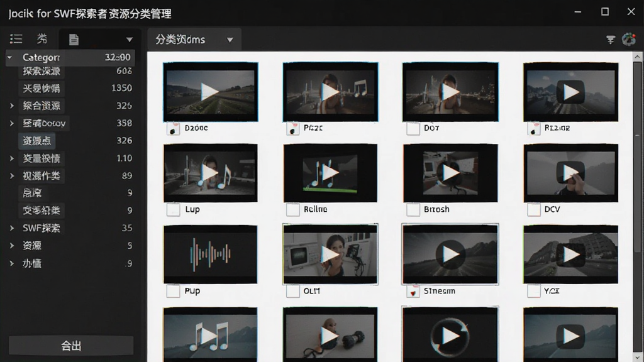Enable the Pup checkbox
This screenshot has width=644, height=362.
pos(174,291)
